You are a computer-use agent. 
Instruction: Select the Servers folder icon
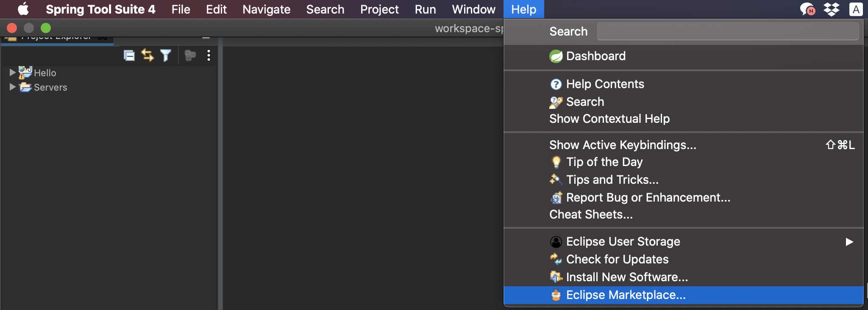25,87
